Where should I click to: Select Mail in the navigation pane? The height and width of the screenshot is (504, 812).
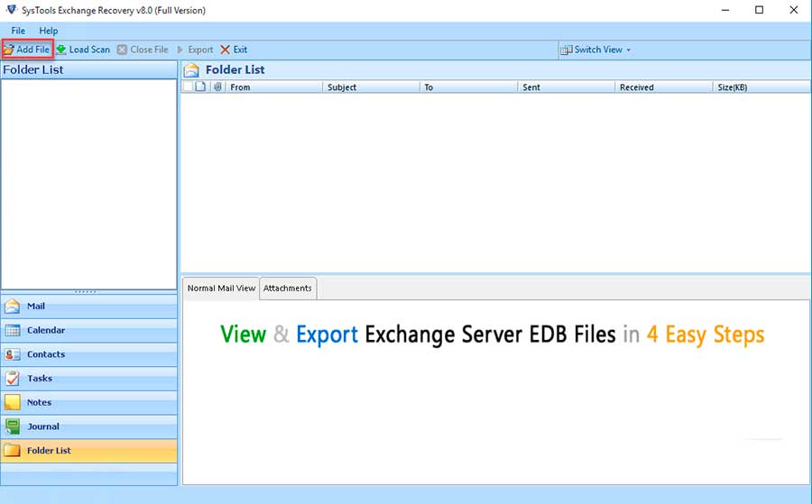click(89, 307)
